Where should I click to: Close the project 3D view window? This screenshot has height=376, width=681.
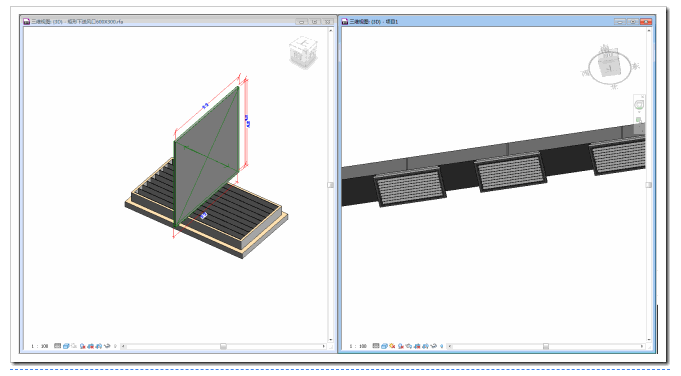(646, 21)
